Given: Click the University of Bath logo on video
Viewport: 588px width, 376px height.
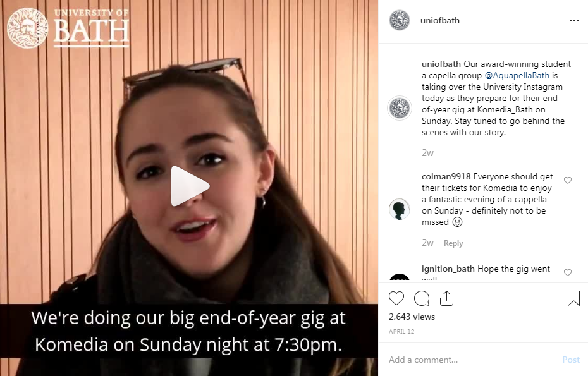Looking at the screenshot, I should [68, 28].
